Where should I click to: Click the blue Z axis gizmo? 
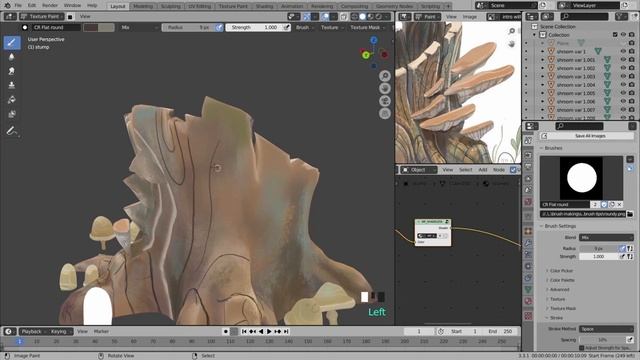373,40
